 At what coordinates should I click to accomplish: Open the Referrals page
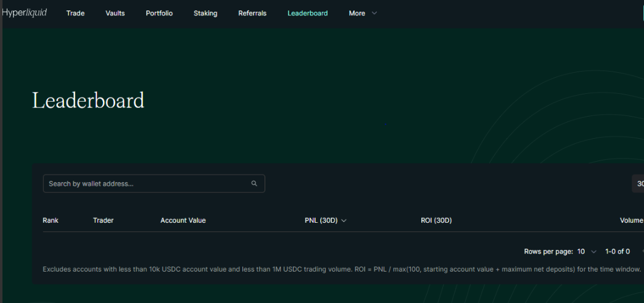pyautogui.click(x=252, y=13)
